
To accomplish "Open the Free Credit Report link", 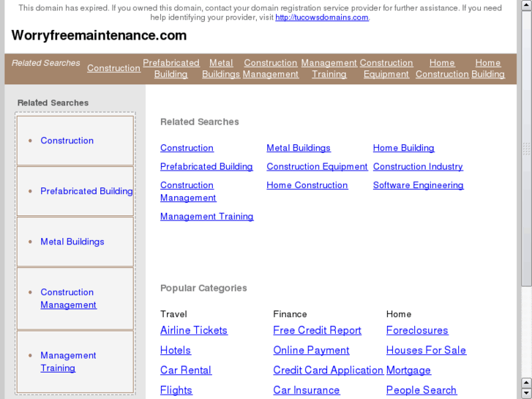I will [317, 330].
